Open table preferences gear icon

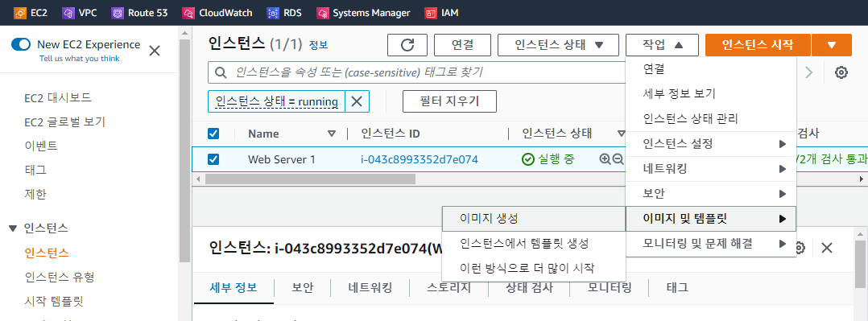(841, 72)
